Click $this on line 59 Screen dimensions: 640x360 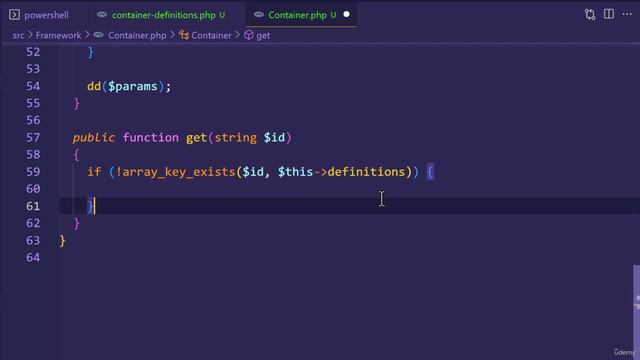296,172
